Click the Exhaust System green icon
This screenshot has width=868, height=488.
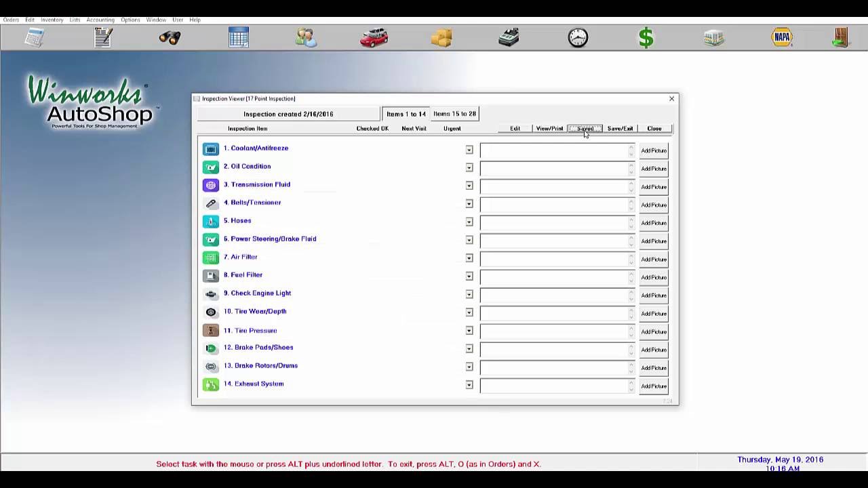[211, 384]
